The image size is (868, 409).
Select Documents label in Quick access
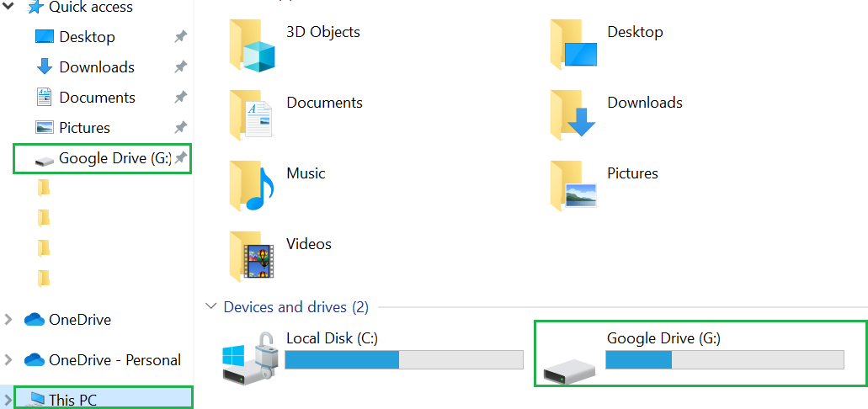pos(97,98)
